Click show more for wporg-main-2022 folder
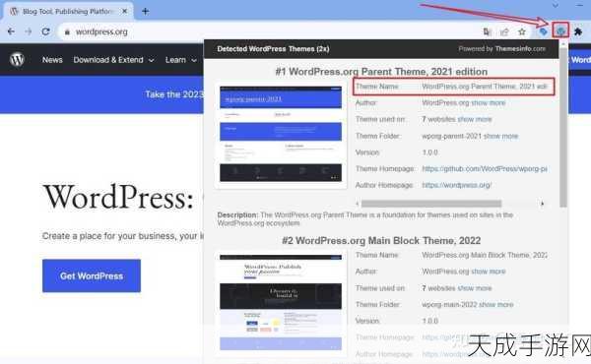 tap(496, 305)
